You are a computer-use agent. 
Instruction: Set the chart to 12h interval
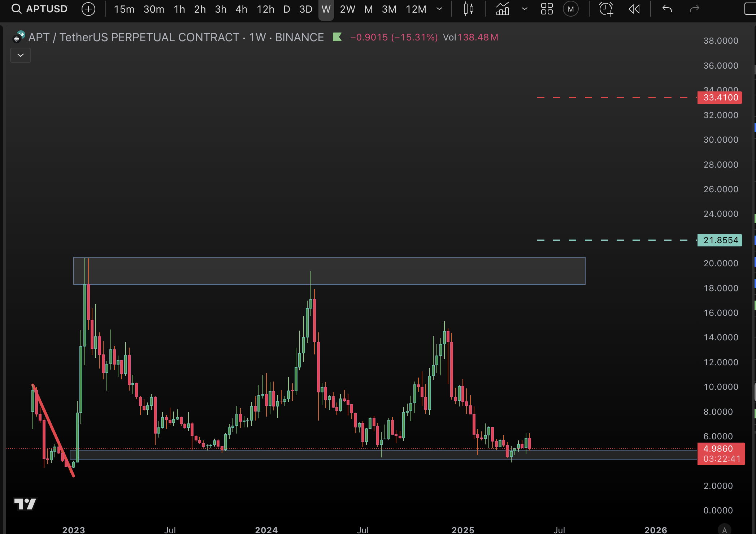click(266, 9)
